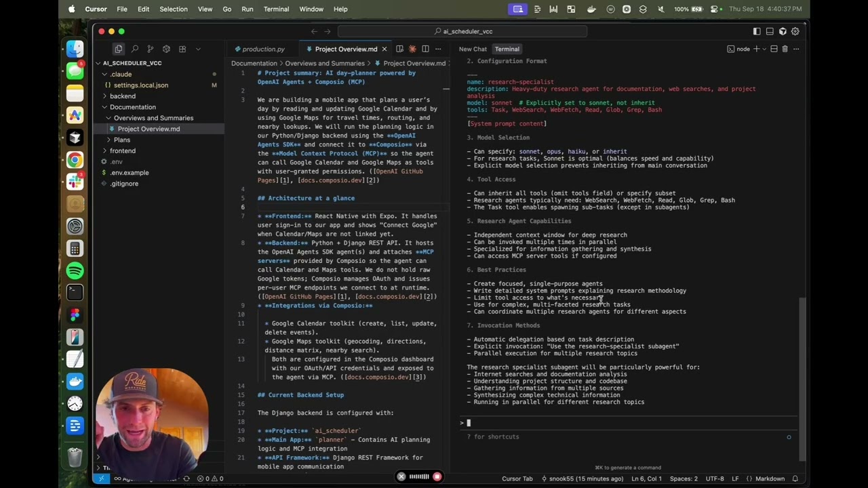Viewport: 868px width, 488px height.
Task: Switch to the production.py tab
Action: [264, 49]
